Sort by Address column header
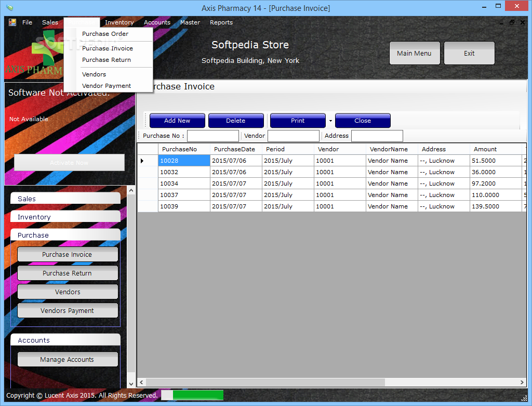 point(444,149)
